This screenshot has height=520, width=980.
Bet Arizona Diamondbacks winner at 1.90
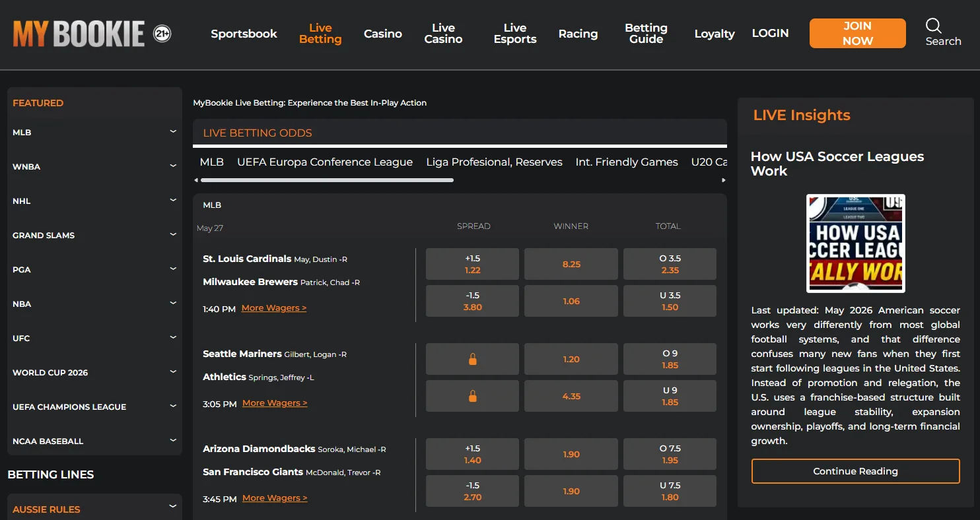tap(571, 454)
